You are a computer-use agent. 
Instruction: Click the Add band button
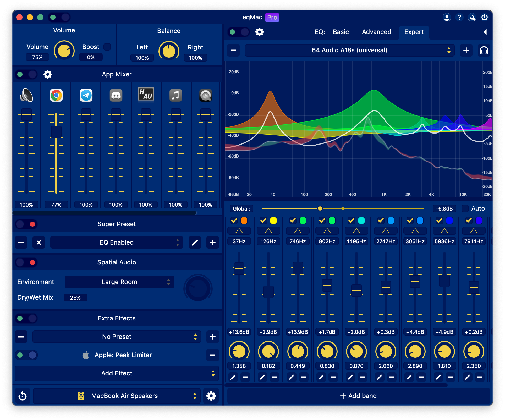pyautogui.click(x=359, y=396)
